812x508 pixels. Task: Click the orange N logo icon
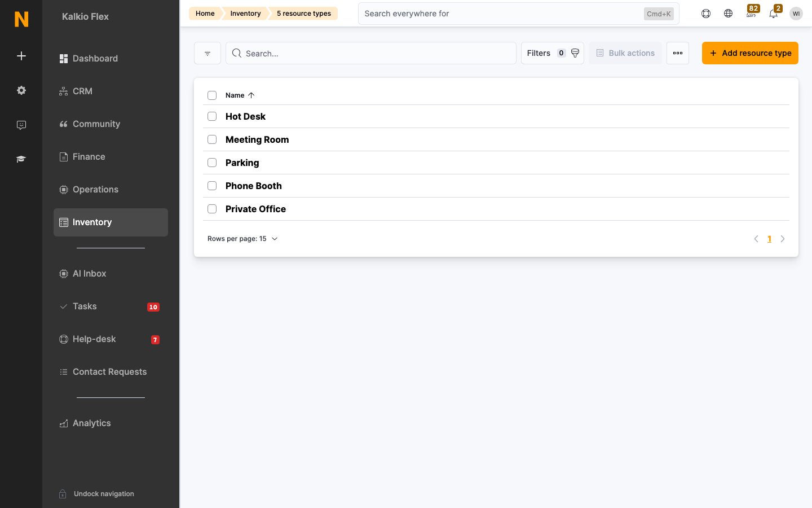click(x=21, y=19)
